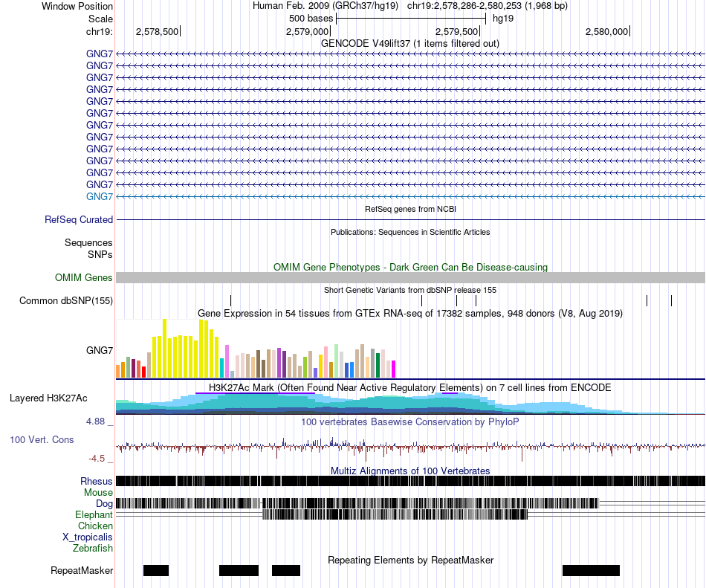Click the -4.5 PhyloP lower limit value
This screenshot has height=588, width=706.
(x=97, y=459)
